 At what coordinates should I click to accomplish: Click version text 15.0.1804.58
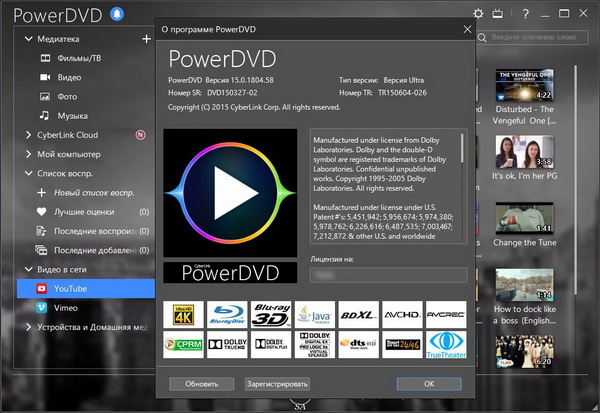tap(251, 80)
